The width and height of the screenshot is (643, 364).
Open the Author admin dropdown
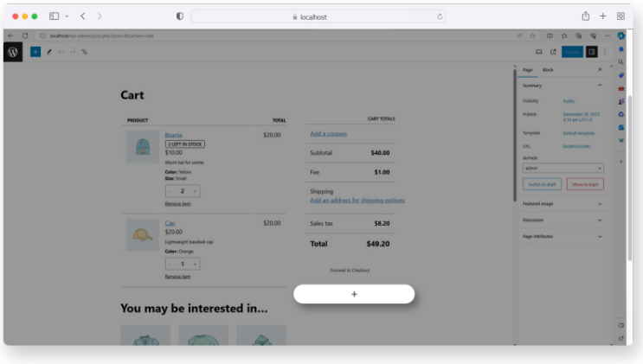[x=563, y=168]
